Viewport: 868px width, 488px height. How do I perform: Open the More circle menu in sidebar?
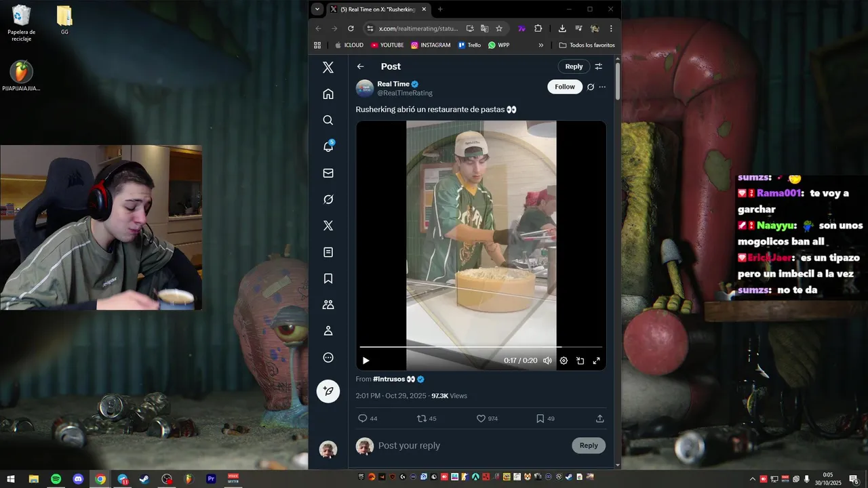[328, 357]
